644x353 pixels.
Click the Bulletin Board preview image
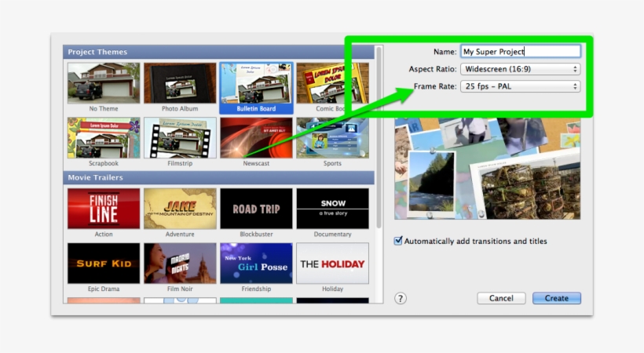point(487,169)
